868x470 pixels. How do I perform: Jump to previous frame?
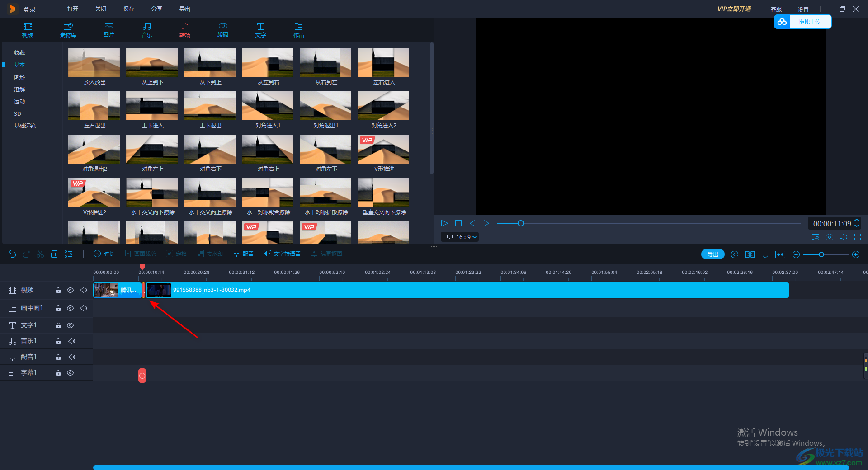point(472,223)
